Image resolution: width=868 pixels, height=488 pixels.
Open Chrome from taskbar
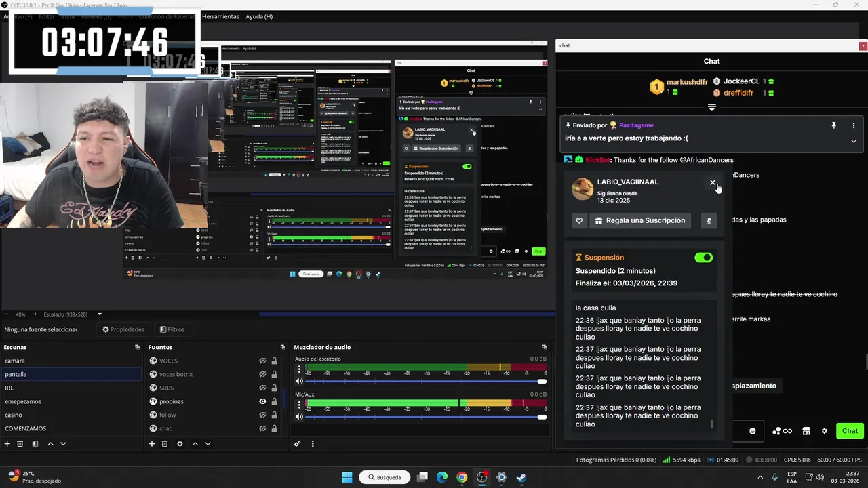[x=462, y=477]
